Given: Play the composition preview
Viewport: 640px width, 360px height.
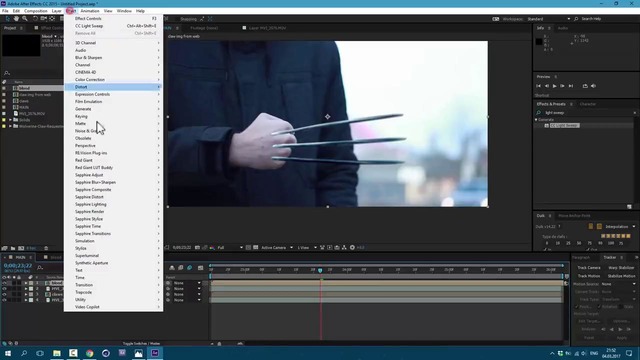Looking at the screenshot, I should (x=554, y=86).
